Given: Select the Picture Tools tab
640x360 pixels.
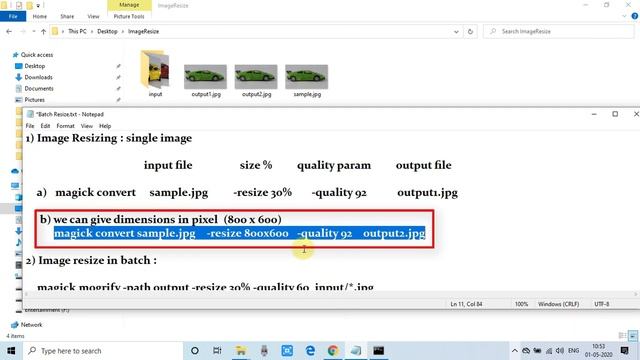Looking at the screenshot, I should [x=129, y=16].
